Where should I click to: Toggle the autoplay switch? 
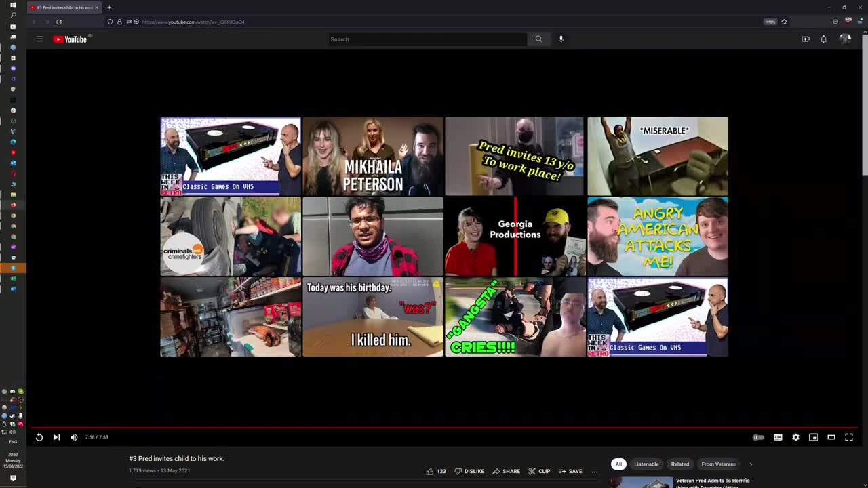pos(759,437)
